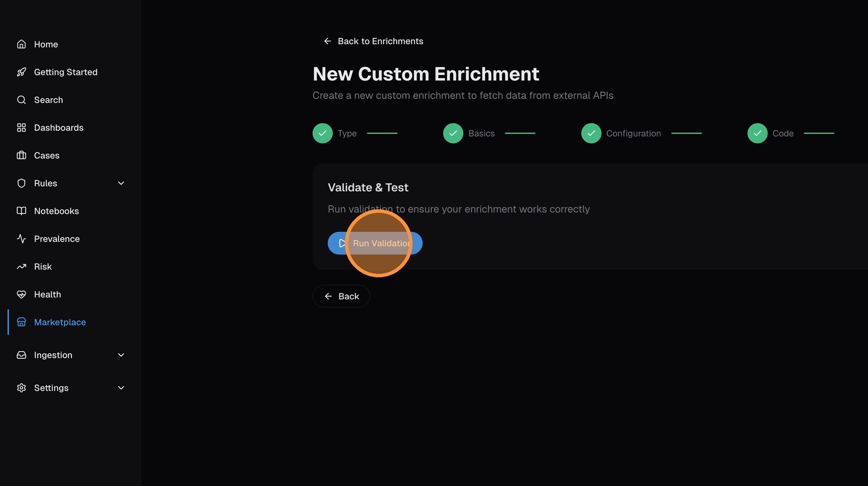Click the Prevalence activity icon
Image resolution: width=868 pixels, height=486 pixels.
pos(21,239)
